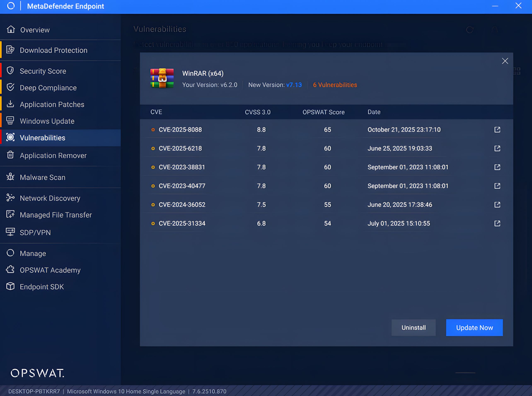Viewport: 532px width, 396px height.
Task: Navigate to Network Discovery
Action: (x=50, y=198)
